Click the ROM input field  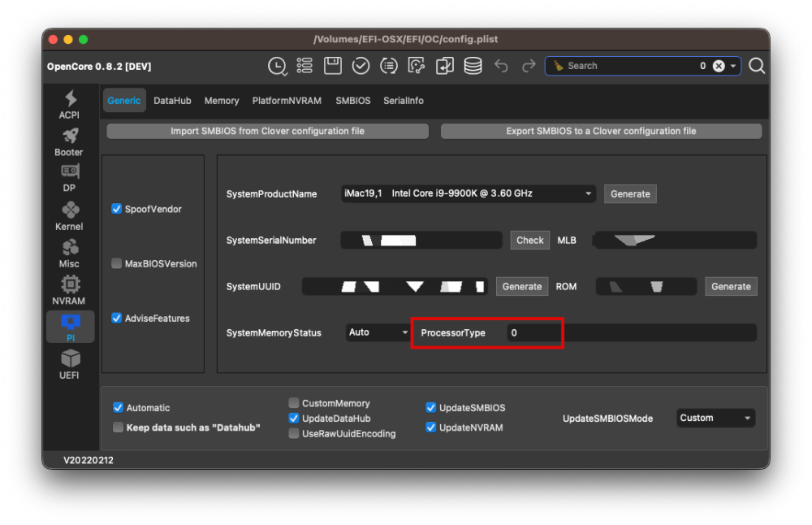646,286
